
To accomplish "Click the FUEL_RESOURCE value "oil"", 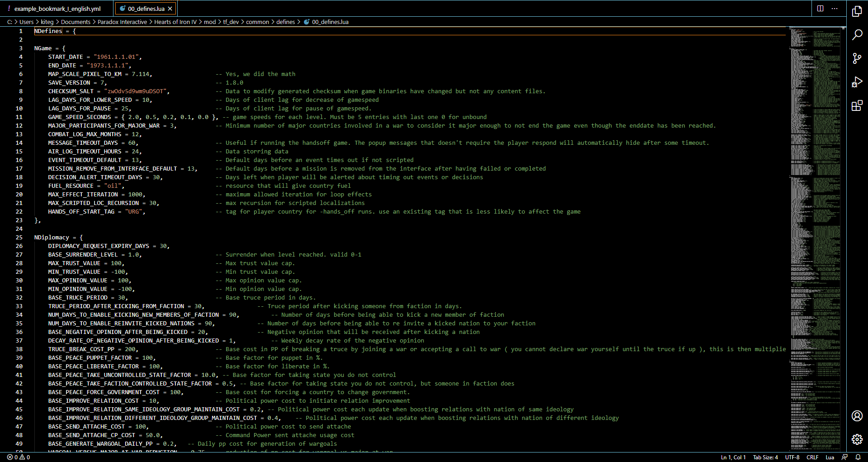I will (x=113, y=186).
